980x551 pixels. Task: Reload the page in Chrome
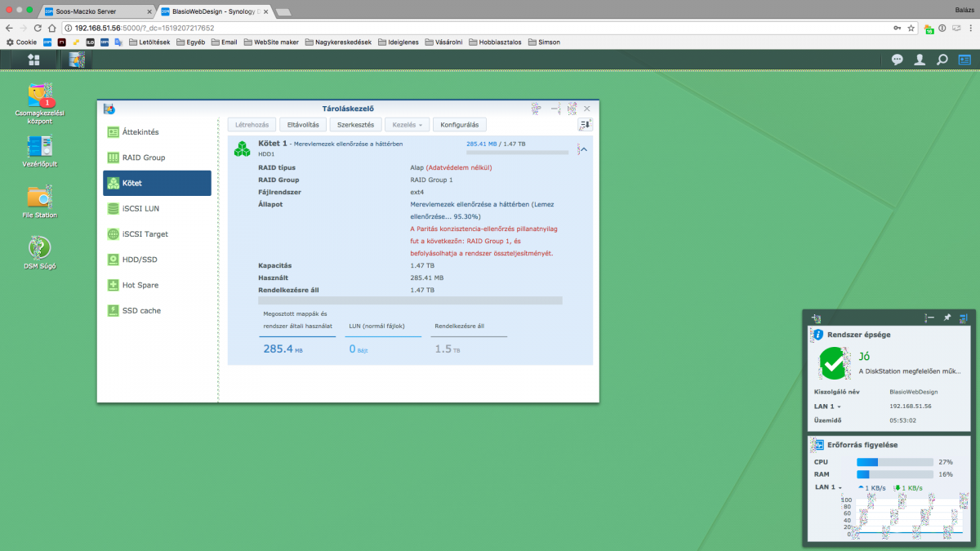point(38,28)
